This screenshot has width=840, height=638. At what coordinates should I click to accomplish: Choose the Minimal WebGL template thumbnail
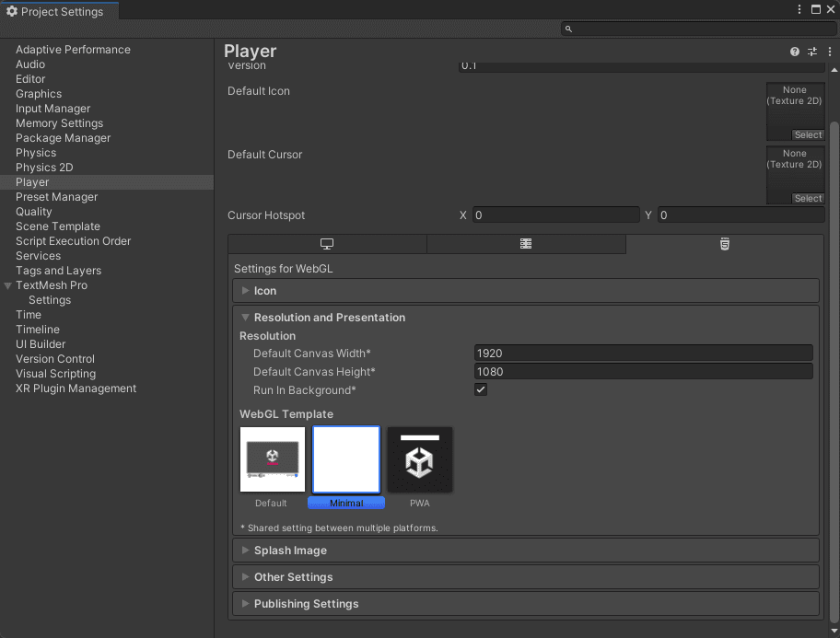pos(346,459)
